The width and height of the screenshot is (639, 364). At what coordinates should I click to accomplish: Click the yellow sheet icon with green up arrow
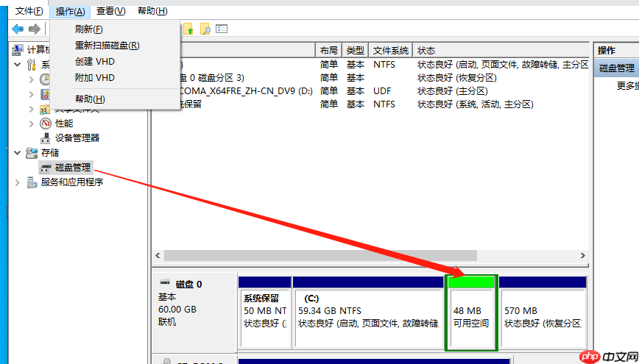click(188, 29)
